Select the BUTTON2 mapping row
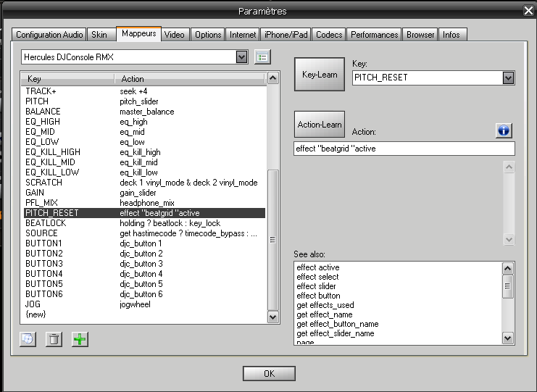The width and height of the screenshot is (537, 392). pos(144,254)
